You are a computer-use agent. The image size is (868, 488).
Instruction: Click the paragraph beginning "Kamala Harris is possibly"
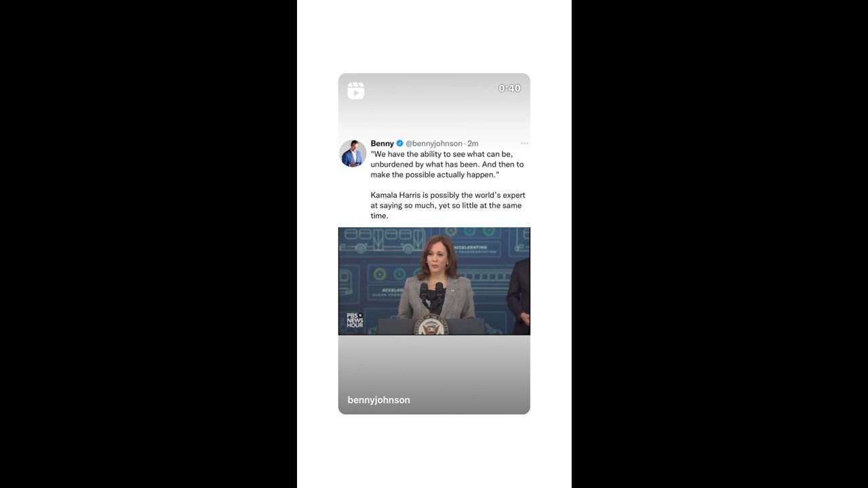448,205
